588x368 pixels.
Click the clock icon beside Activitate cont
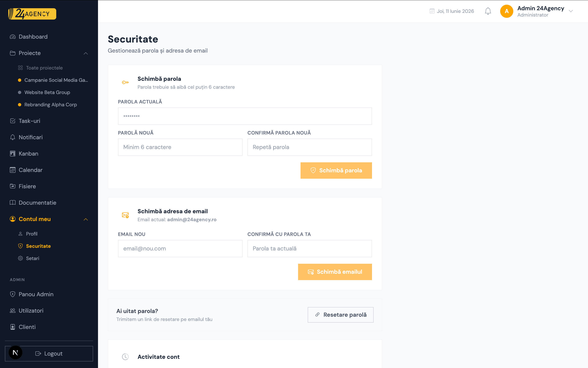(125, 357)
